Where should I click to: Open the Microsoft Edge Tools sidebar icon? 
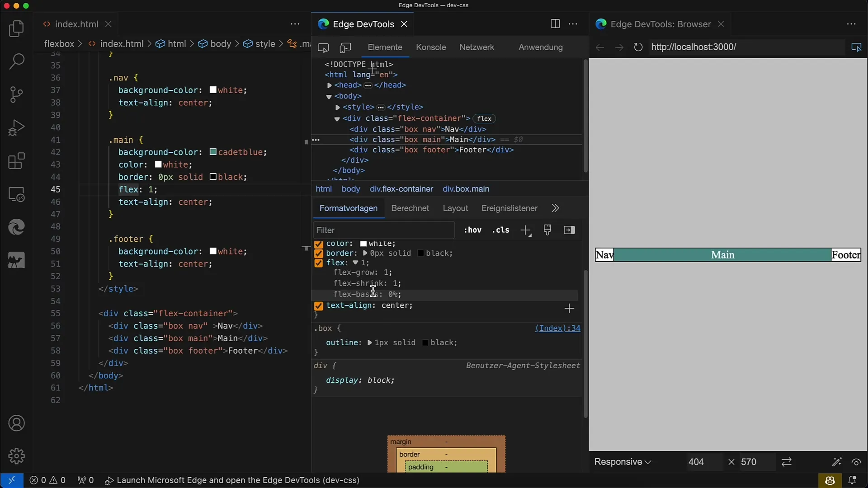pos(16,227)
